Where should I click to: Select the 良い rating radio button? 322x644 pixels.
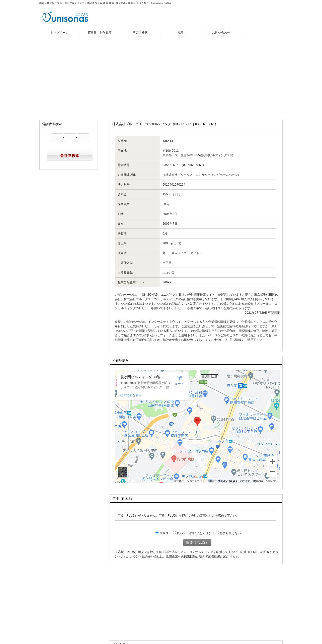(174, 532)
